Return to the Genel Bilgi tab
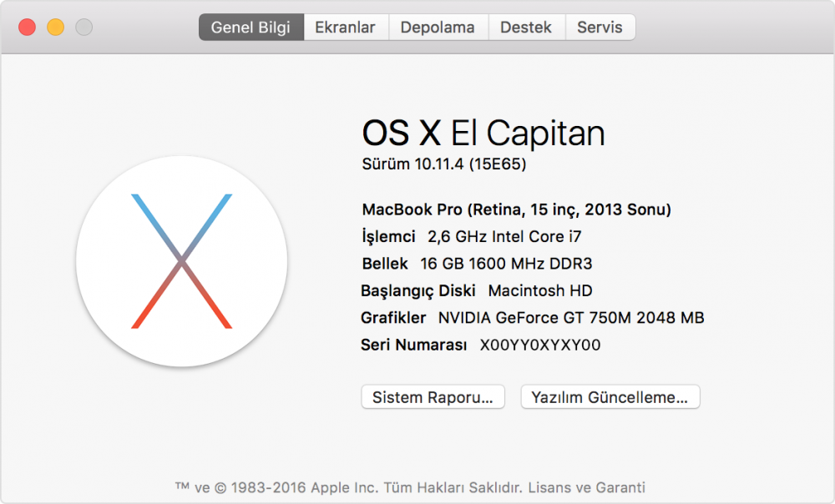This screenshot has height=504, width=835. [x=250, y=27]
